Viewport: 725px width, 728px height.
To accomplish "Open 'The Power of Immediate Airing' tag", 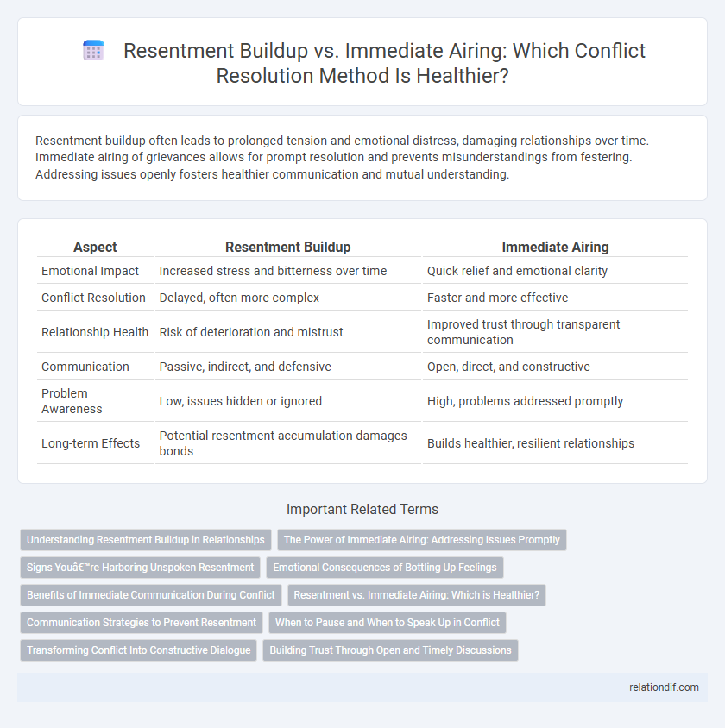I will coord(422,540).
